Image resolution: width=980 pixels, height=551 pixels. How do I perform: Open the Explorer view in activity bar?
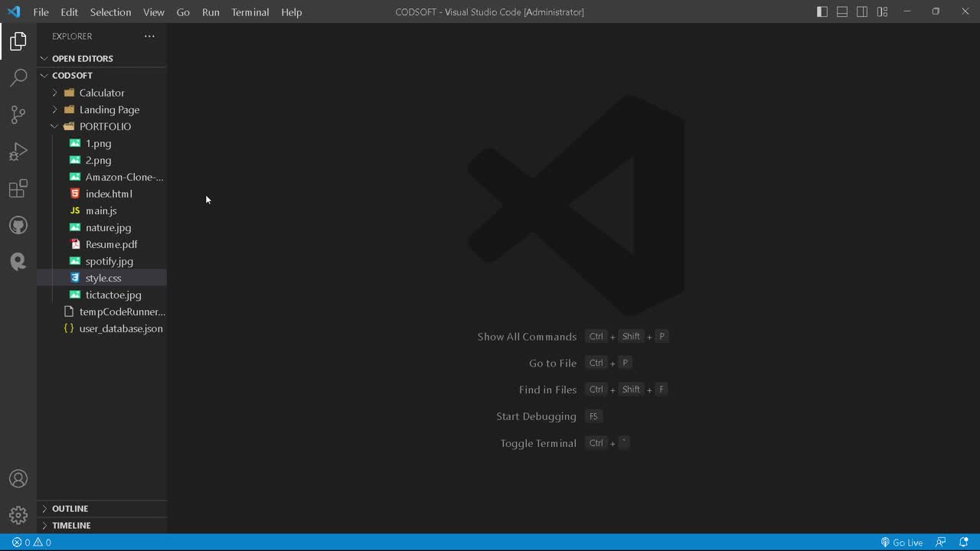pyautogui.click(x=18, y=41)
